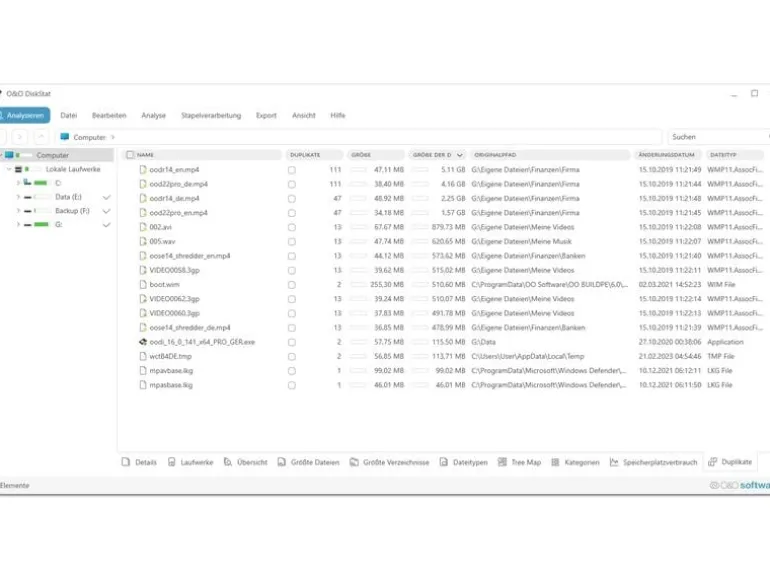Check the box for oodr14_en.mp4
Screen dimensions: 770x578
pyautogui.click(x=292, y=170)
